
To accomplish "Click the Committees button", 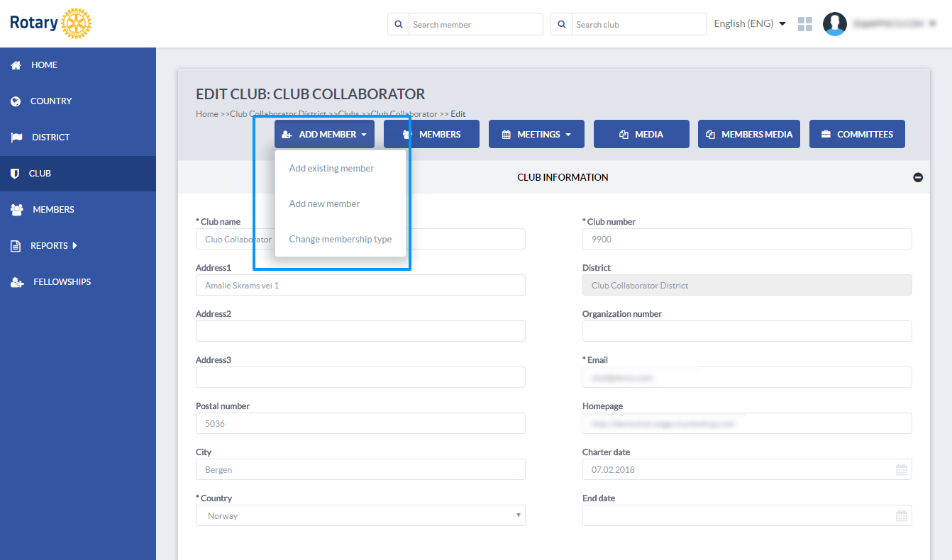I will pos(857,134).
